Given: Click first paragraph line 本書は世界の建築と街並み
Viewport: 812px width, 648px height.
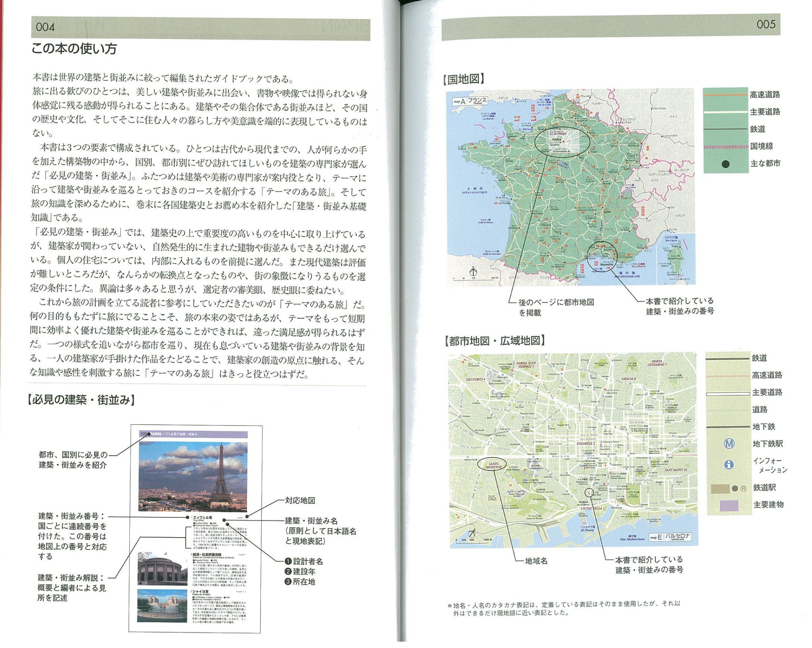Looking at the screenshot, I should [163, 79].
